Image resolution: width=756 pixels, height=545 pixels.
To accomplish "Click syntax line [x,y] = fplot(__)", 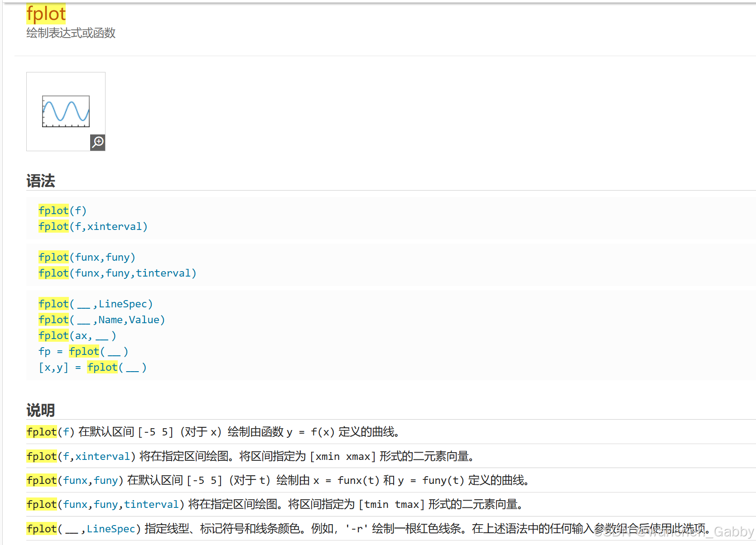I will click(x=93, y=367).
